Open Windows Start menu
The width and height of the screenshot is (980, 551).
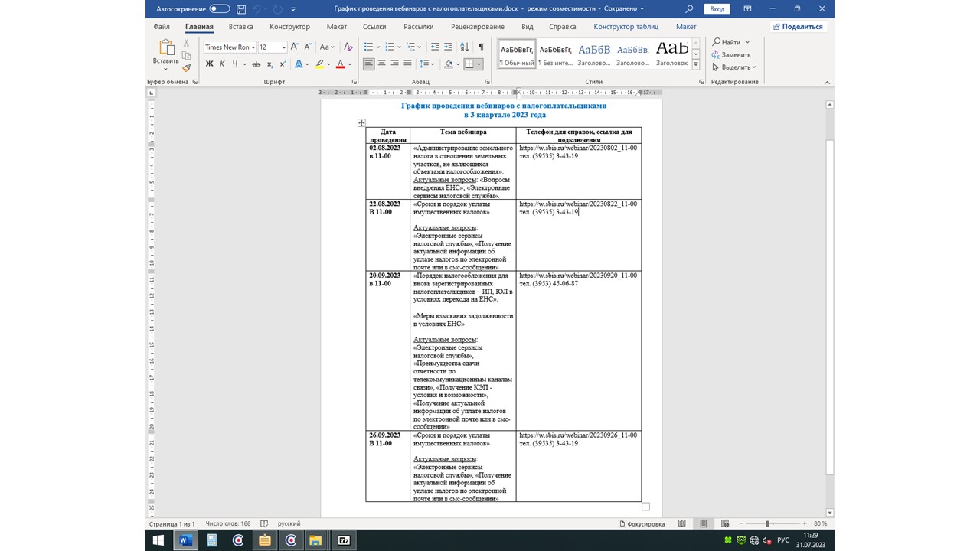(158, 540)
